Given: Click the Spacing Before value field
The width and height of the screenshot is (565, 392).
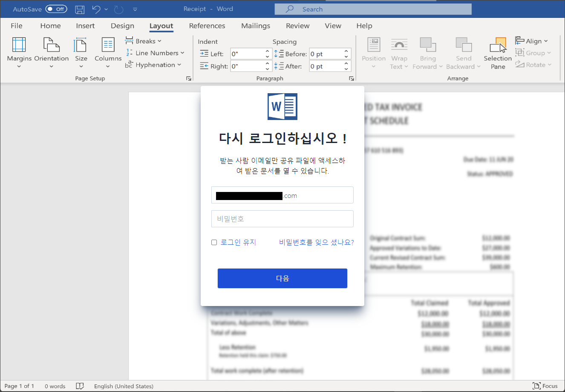Looking at the screenshot, I should pos(326,54).
